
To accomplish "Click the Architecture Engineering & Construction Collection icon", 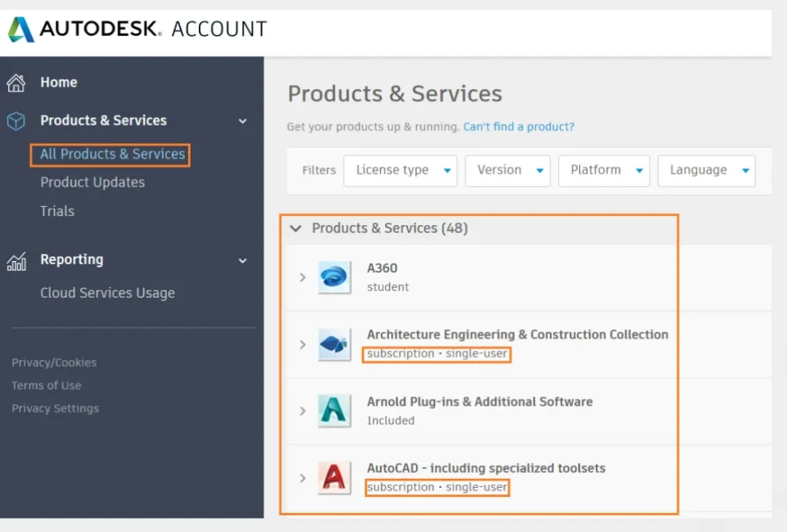I will 334,344.
